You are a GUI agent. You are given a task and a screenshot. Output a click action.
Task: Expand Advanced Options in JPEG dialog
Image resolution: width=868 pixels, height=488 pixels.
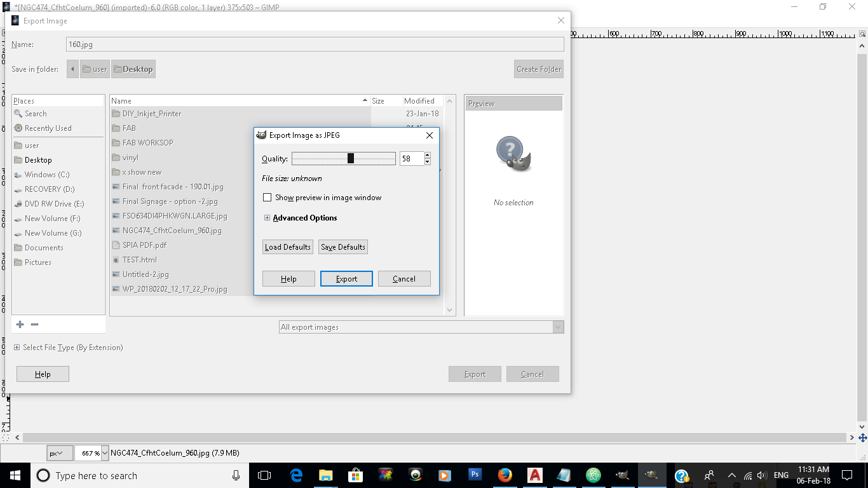268,218
